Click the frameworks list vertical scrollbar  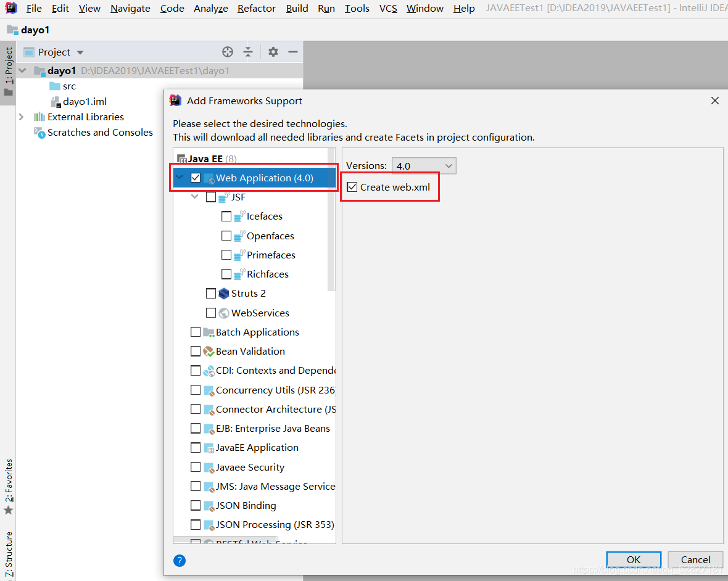(331, 220)
